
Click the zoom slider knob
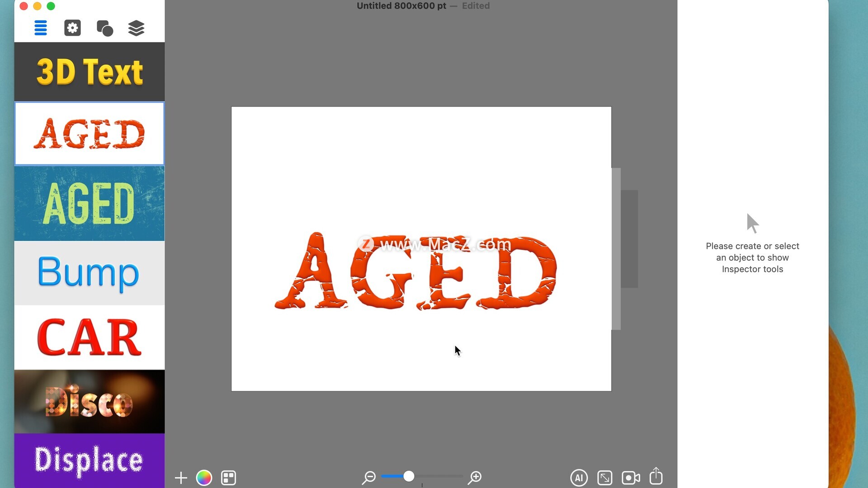(409, 476)
